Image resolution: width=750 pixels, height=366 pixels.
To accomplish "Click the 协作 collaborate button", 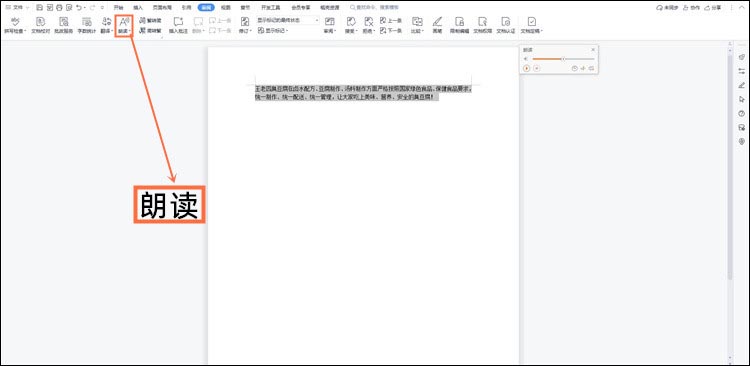I will click(692, 8).
